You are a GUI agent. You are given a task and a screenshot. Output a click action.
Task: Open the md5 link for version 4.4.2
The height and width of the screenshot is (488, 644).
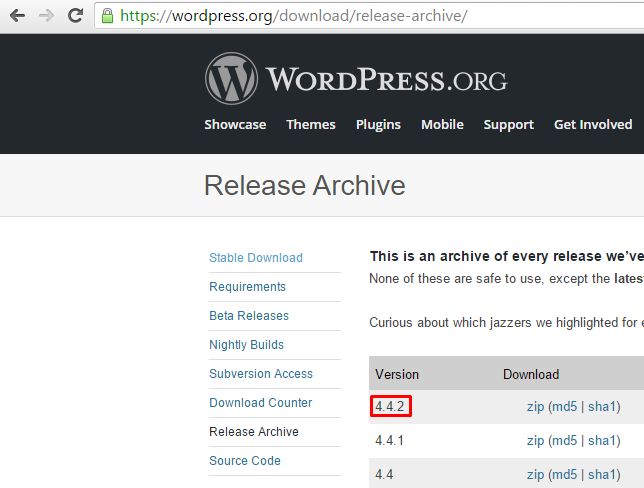pyautogui.click(x=565, y=407)
